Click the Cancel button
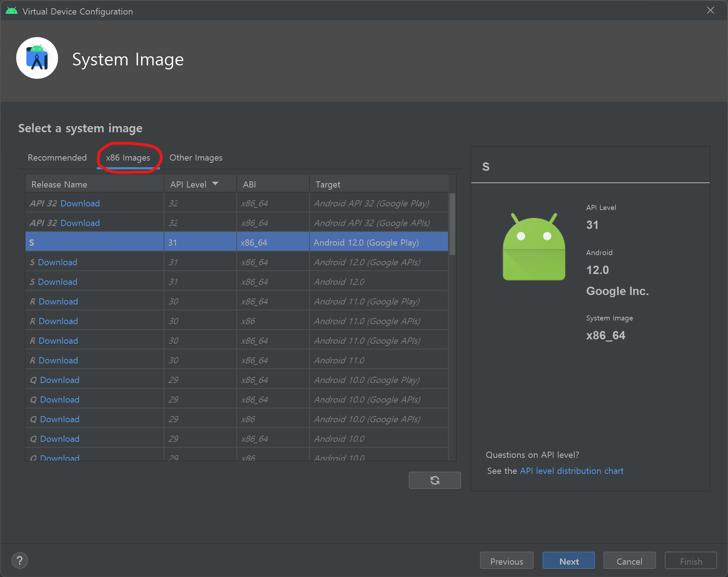This screenshot has height=577, width=728. [629, 561]
